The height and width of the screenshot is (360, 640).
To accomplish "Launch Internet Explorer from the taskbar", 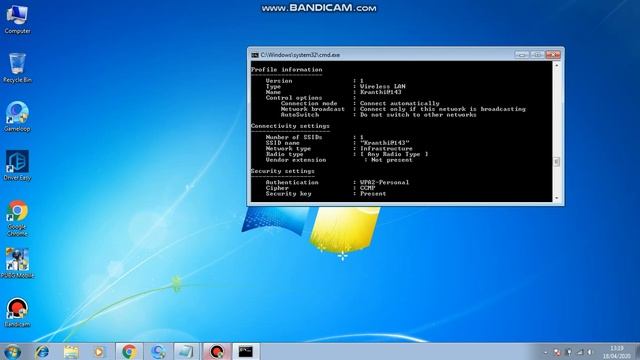I will [x=42, y=352].
